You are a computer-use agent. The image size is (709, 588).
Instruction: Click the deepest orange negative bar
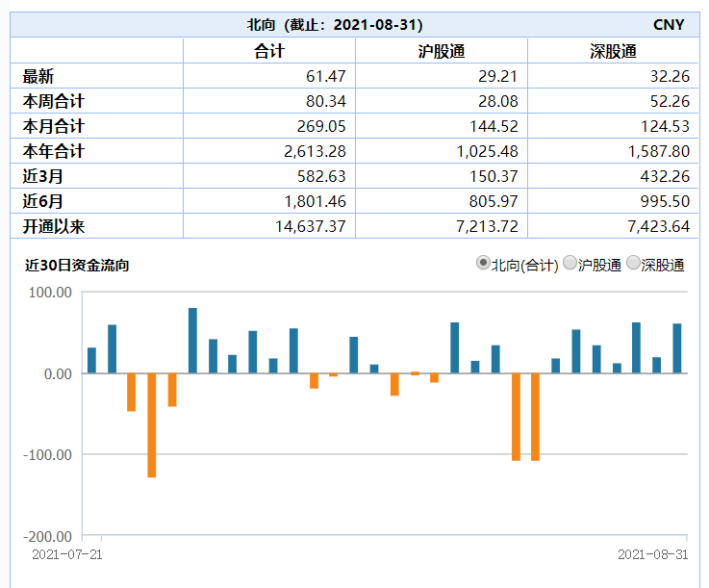(x=152, y=424)
